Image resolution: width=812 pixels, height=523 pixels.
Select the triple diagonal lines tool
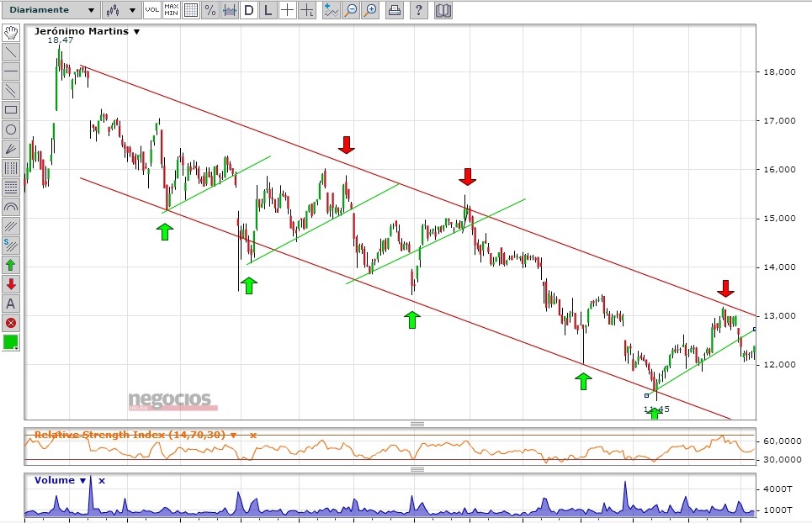tap(11, 226)
